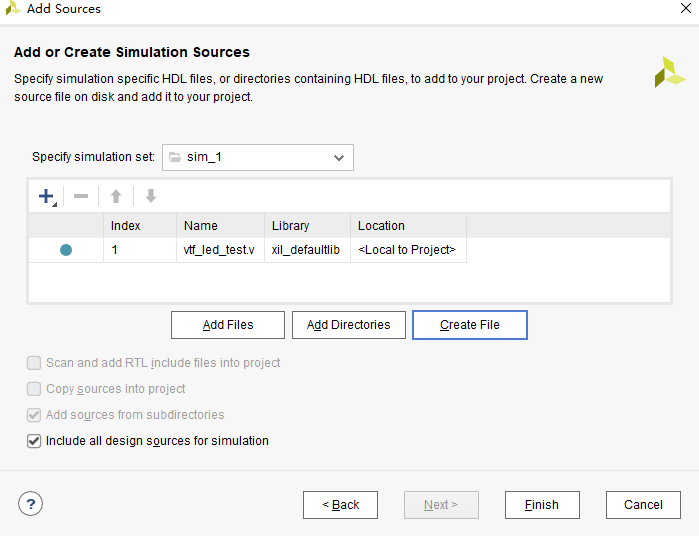The image size is (699, 536).
Task: Enable Copy sources into project checkbox
Action: (34, 389)
